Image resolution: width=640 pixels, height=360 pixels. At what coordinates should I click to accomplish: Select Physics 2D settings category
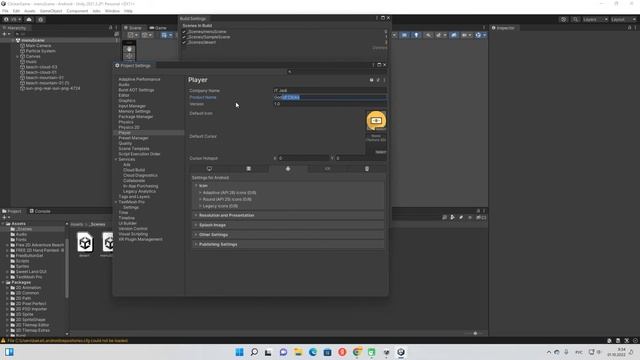(129, 127)
